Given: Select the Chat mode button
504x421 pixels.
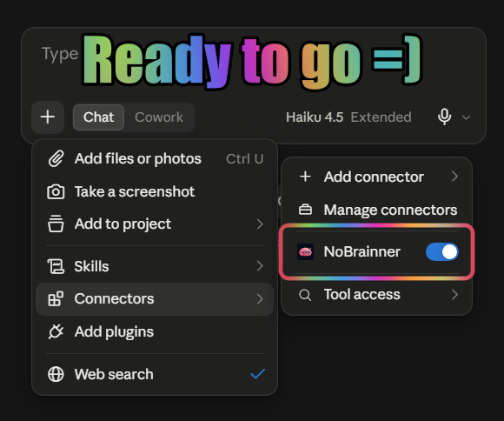Looking at the screenshot, I should (x=98, y=117).
